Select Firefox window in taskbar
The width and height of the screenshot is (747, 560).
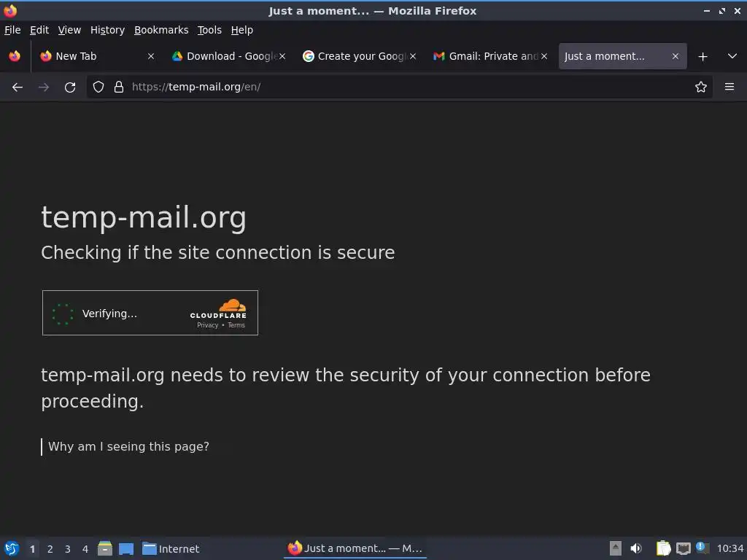click(355, 548)
